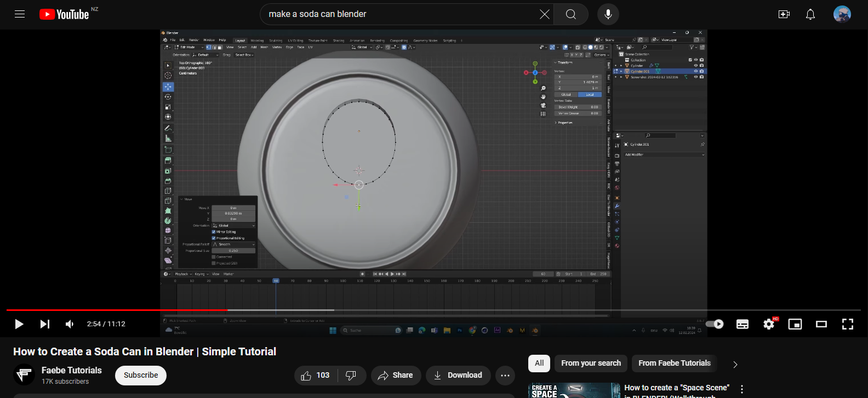This screenshot has height=398, width=868.
Task: Uncheck Proportional Editing in the Move panel
Action: pyautogui.click(x=214, y=238)
